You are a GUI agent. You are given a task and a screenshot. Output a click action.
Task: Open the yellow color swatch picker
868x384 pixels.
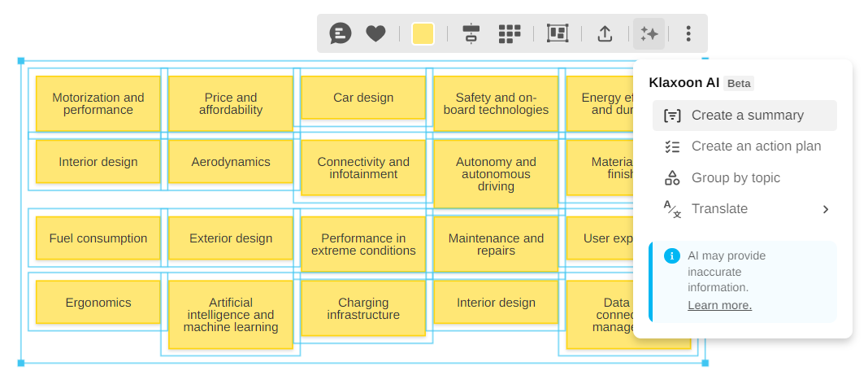(x=423, y=33)
